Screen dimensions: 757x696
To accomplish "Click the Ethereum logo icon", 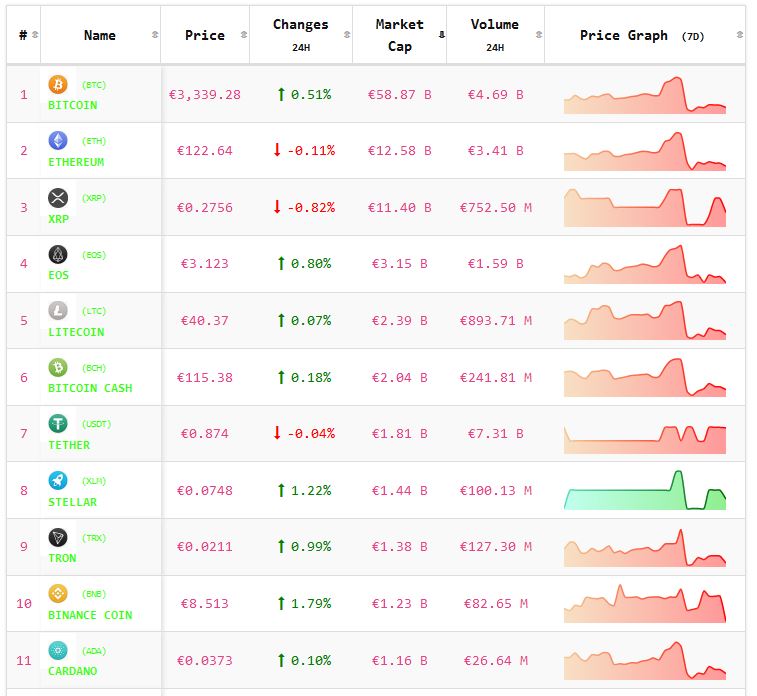I will (x=58, y=141).
